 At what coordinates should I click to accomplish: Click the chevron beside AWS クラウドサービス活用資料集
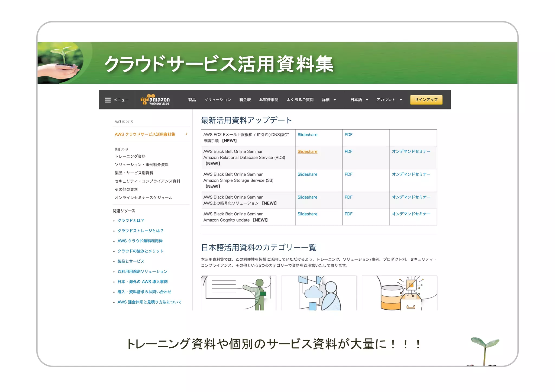[186, 134]
